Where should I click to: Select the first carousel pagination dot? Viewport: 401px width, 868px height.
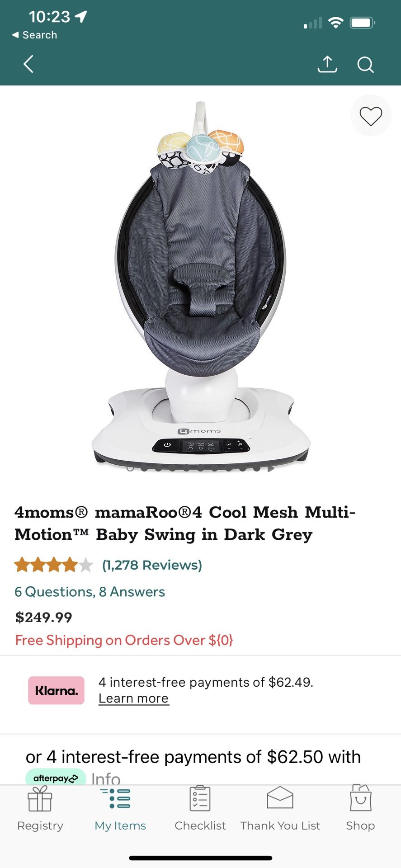pyautogui.click(x=130, y=468)
